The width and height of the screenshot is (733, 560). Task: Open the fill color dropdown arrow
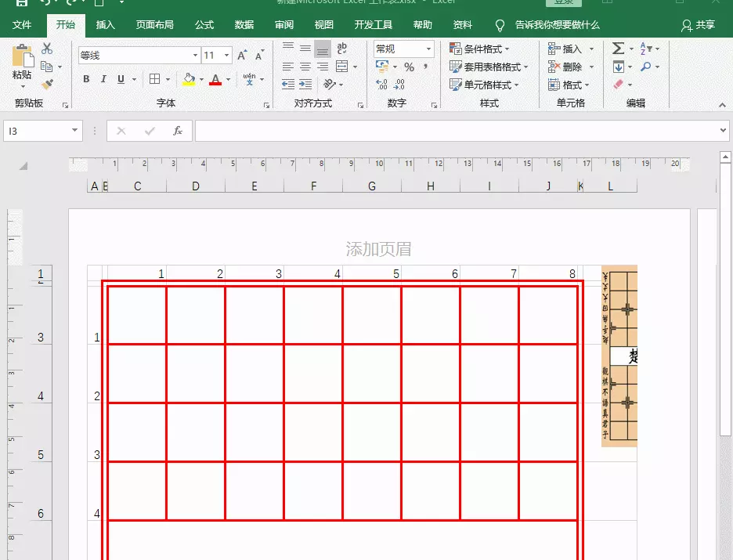click(201, 80)
